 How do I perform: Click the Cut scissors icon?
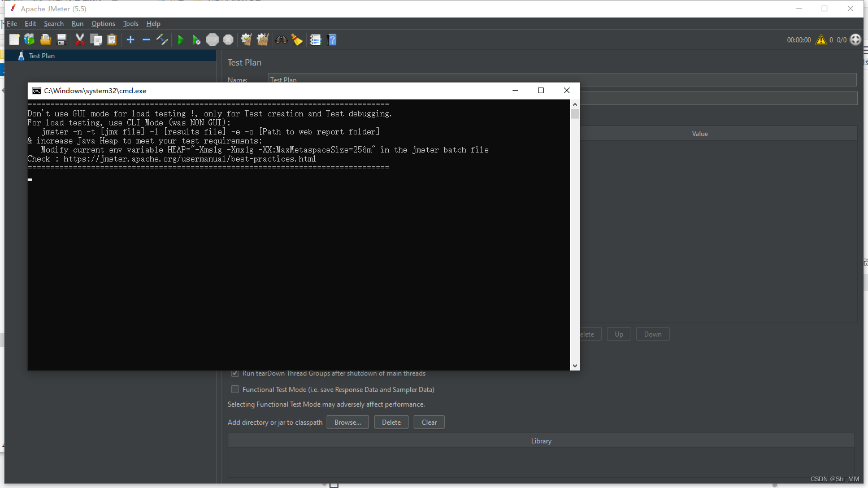[80, 40]
